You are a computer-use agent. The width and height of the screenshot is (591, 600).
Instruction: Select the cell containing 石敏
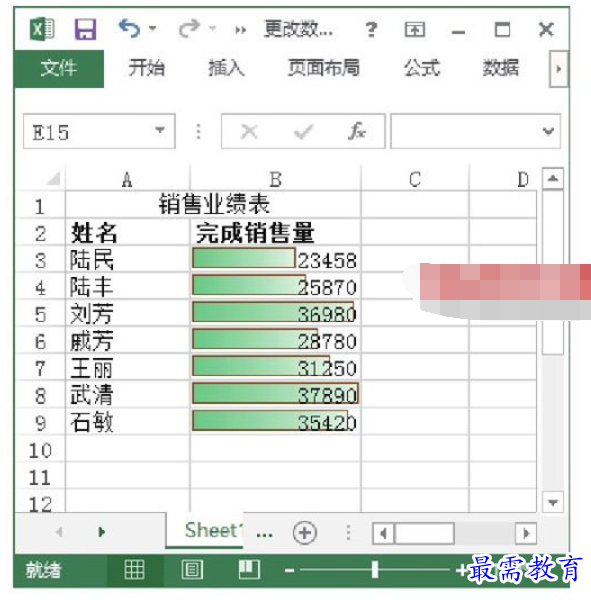127,422
